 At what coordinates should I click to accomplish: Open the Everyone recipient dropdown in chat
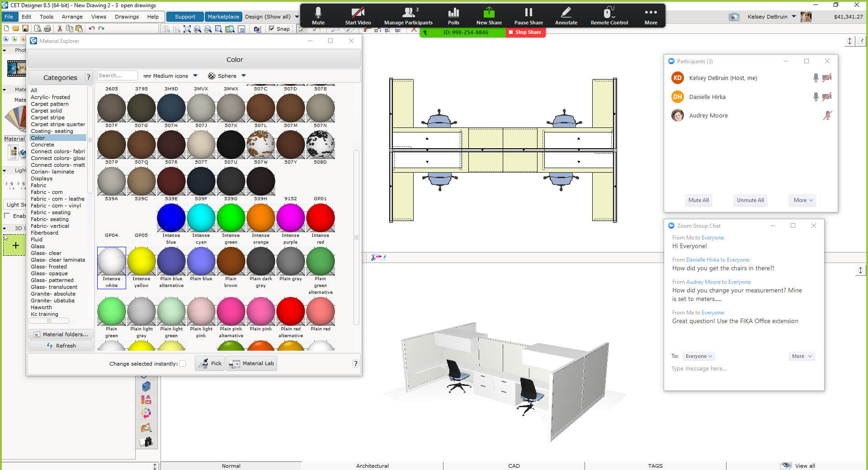(698, 356)
